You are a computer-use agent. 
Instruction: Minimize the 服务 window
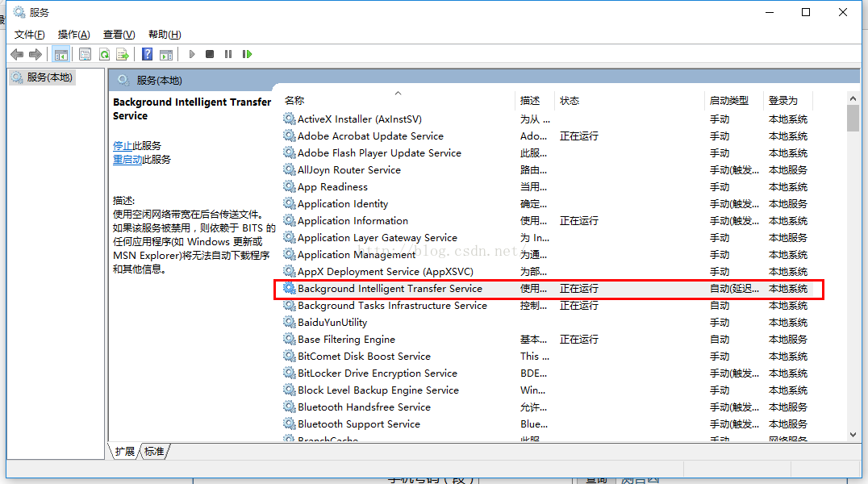[770, 12]
